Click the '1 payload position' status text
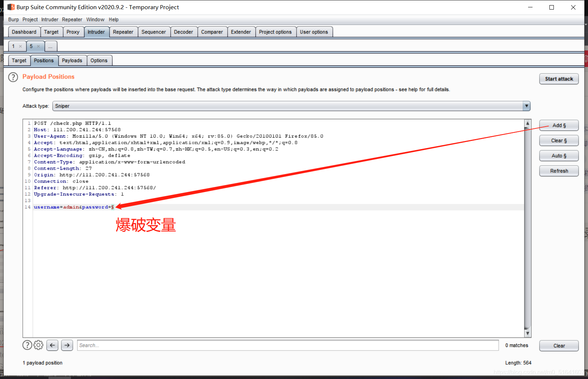Viewport: 588px width, 379px height. click(43, 363)
